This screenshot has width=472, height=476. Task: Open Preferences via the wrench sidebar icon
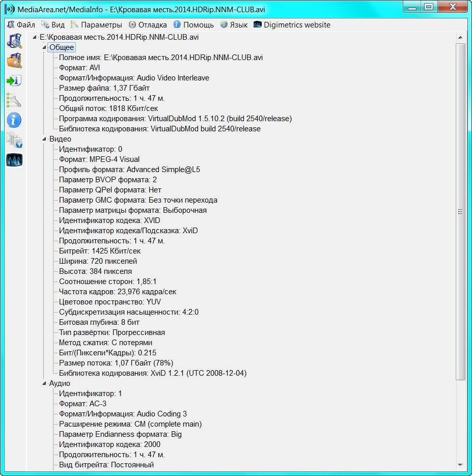[14, 100]
